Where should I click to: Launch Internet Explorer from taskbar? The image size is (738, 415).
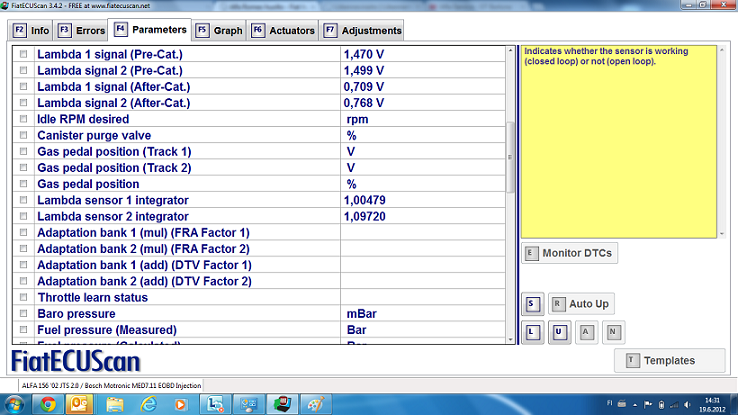click(149, 405)
